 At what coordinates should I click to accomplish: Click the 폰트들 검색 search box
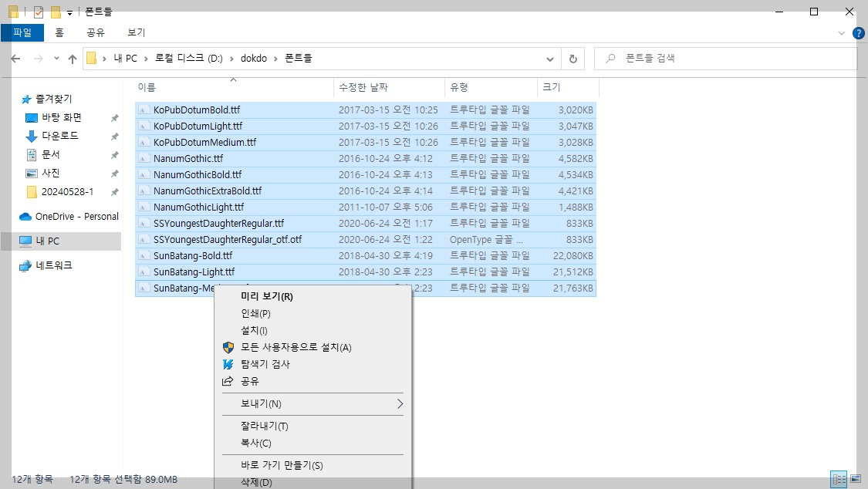[726, 58]
